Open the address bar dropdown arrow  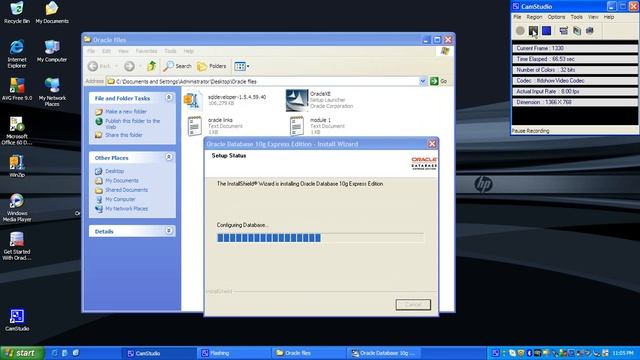point(423,81)
